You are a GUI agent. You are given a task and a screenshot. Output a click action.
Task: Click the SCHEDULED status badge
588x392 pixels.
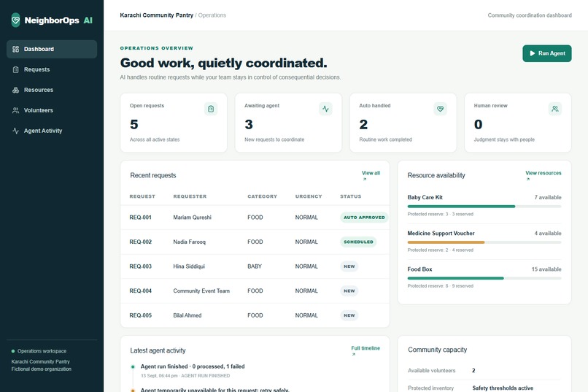point(358,242)
